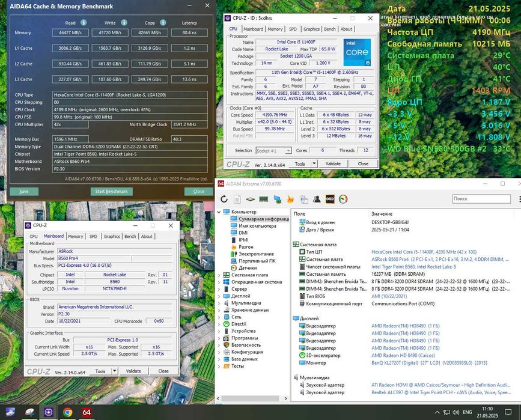Open the notification center icon

tap(508, 412)
